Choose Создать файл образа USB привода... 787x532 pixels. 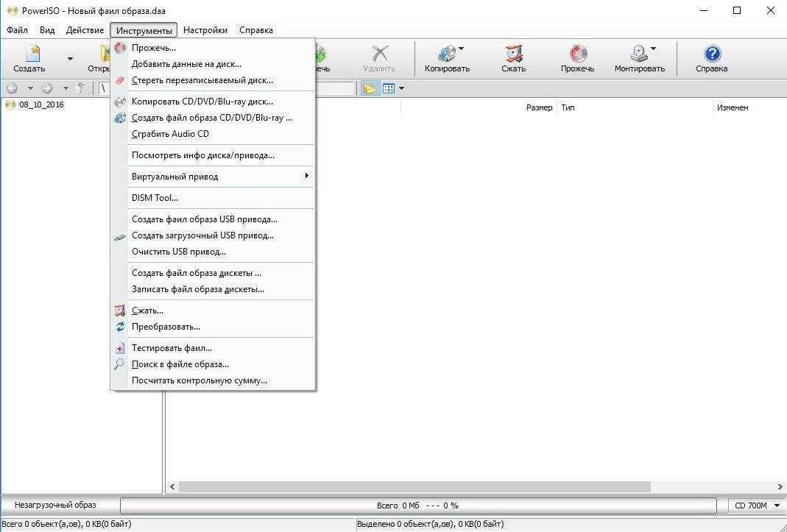pyautogui.click(x=213, y=219)
